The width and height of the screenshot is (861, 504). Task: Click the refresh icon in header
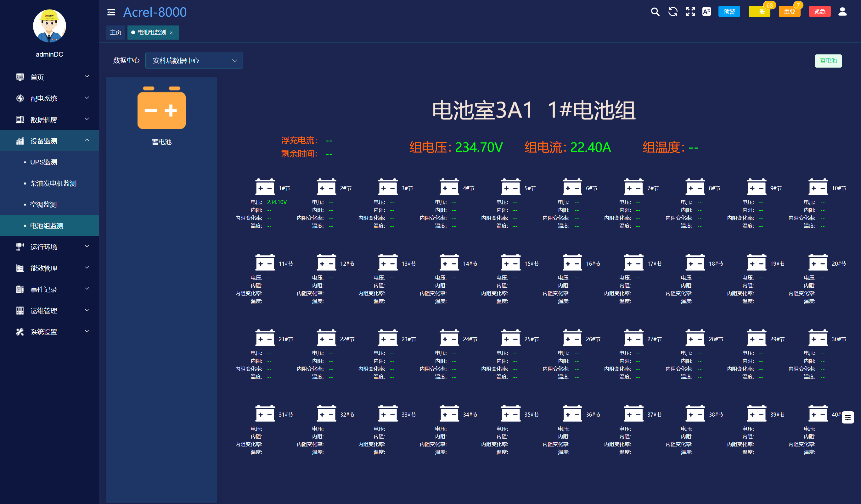pos(672,12)
